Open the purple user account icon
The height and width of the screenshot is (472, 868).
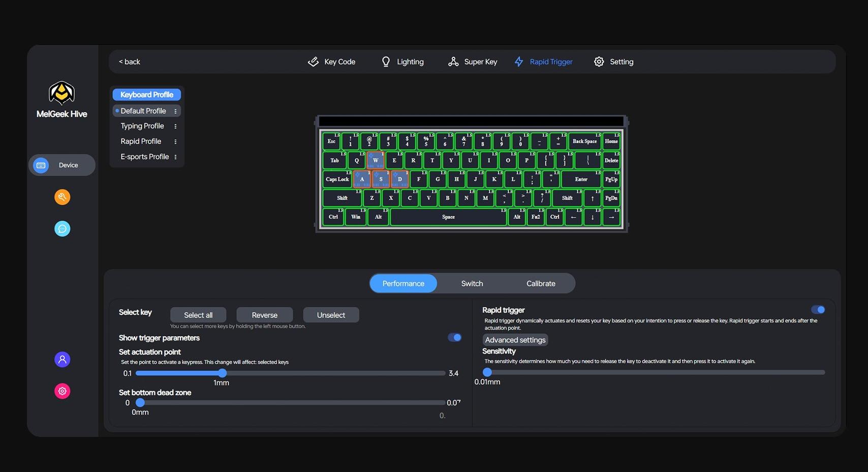click(x=62, y=360)
